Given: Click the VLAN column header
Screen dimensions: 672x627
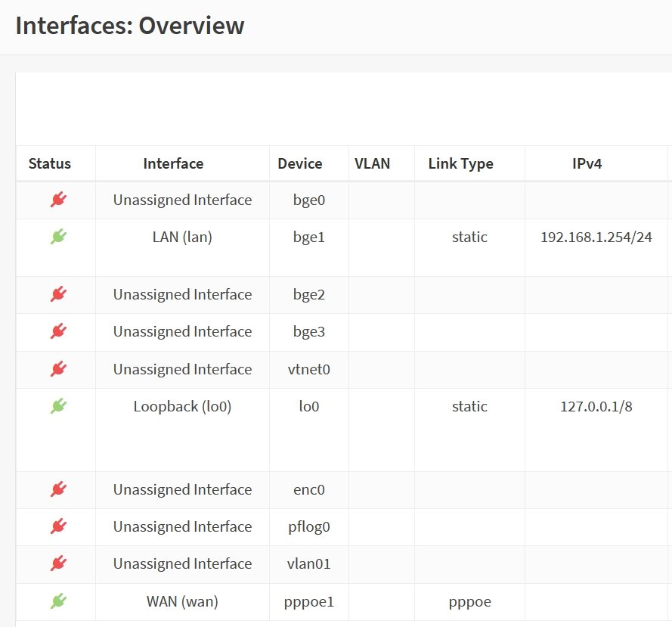Looking at the screenshot, I should (372, 163).
